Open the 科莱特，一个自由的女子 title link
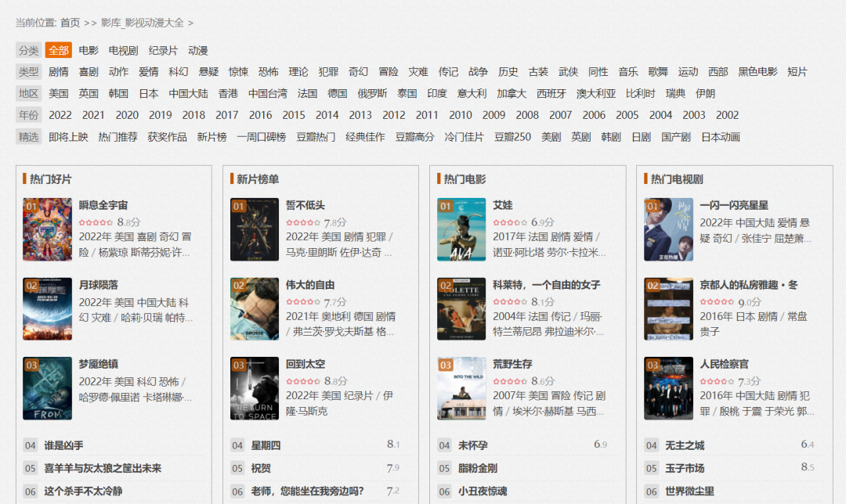The height and width of the screenshot is (504, 846). click(x=546, y=285)
